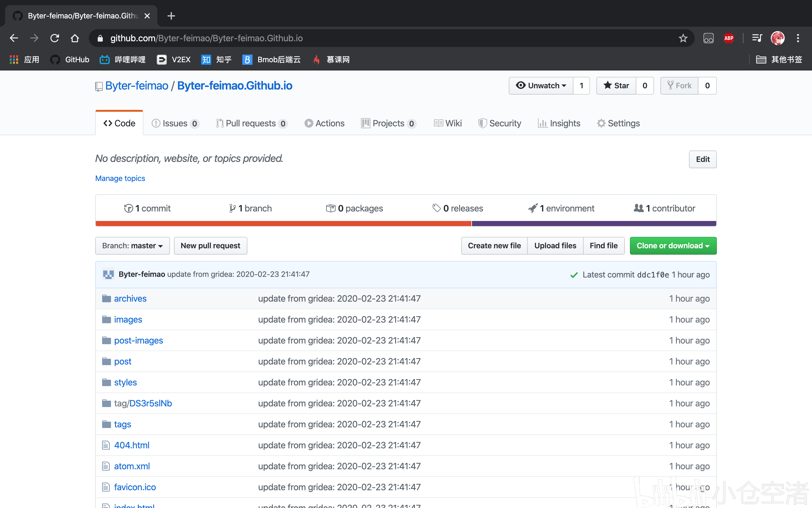Image resolution: width=812 pixels, height=508 pixels.
Task: Expand Clone or download menu
Action: click(673, 246)
